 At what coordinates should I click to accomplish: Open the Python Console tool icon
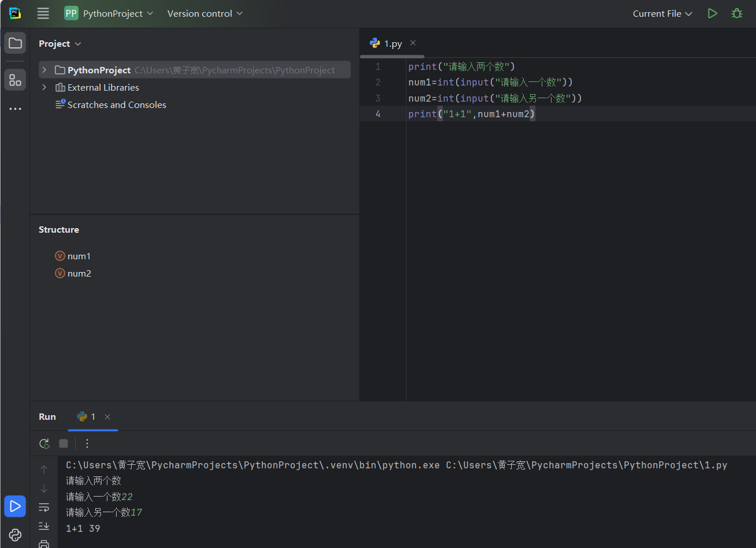15,535
